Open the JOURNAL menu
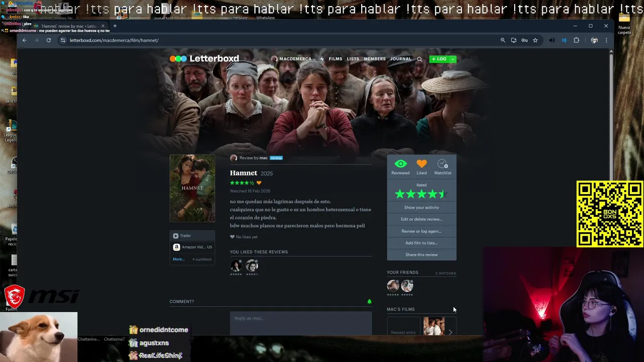This screenshot has height=362, width=644. [x=400, y=59]
